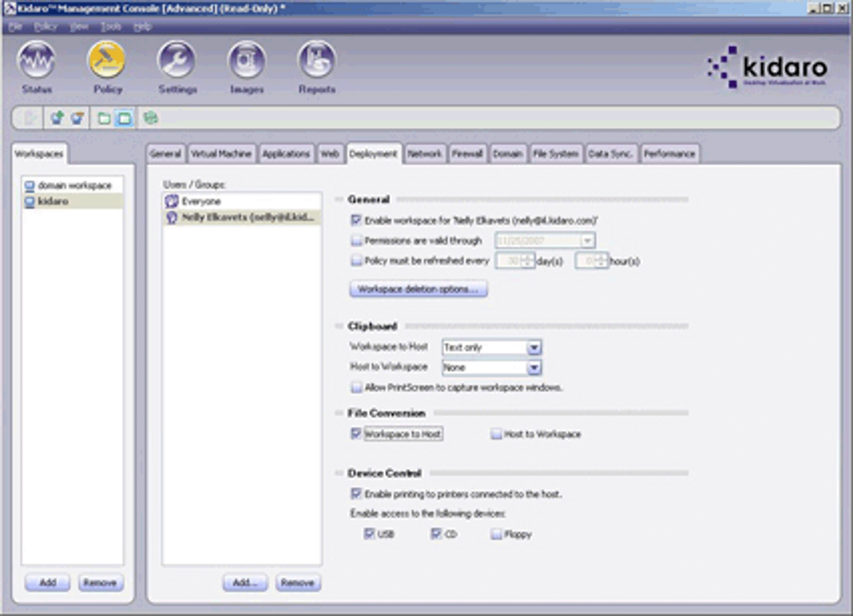Select Everyone in Users / Groups
The height and width of the screenshot is (616, 853).
[x=242, y=201]
